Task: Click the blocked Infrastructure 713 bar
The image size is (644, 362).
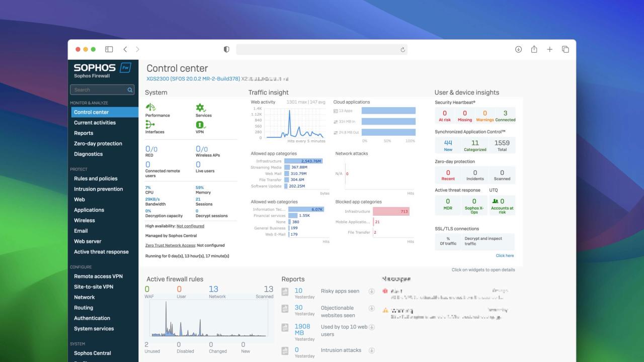Action: [x=391, y=212]
